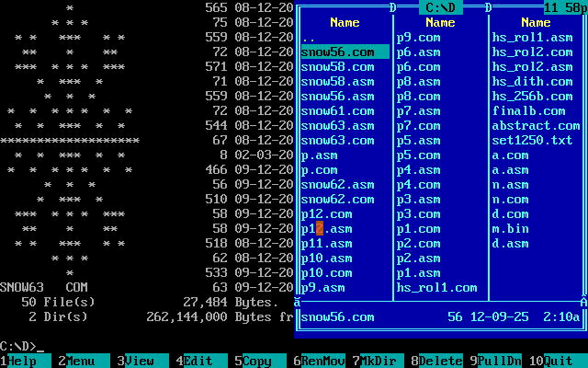Click the C:\D path title of panel

click(x=440, y=7)
